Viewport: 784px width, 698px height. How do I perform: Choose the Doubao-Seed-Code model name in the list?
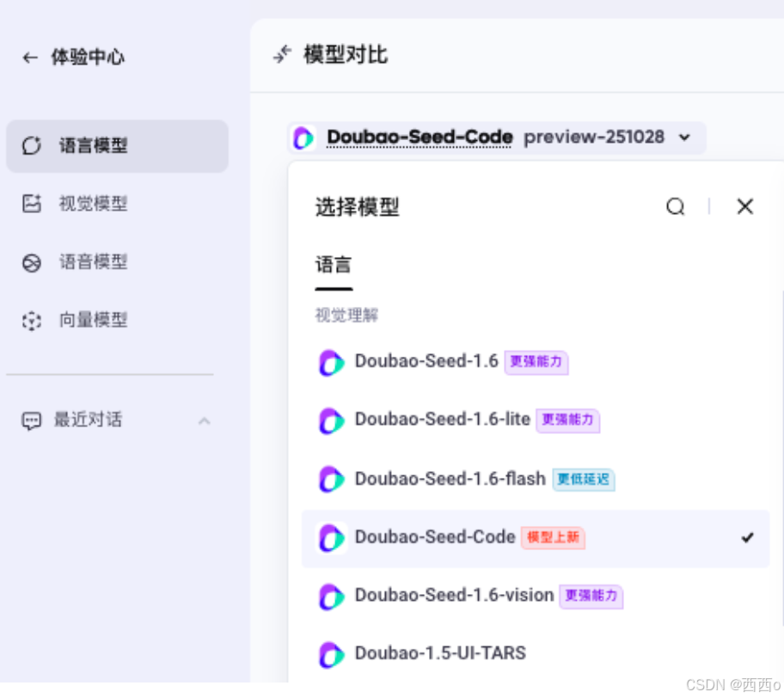pos(435,537)
